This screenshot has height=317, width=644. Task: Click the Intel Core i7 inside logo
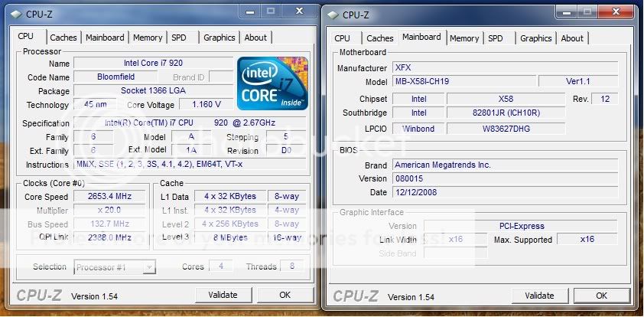273,83
